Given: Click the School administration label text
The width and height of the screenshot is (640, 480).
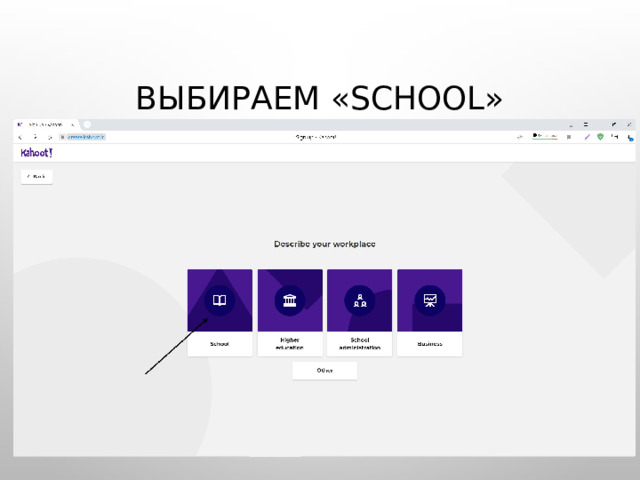Looking at the screenshot, I should coord(360,344).
